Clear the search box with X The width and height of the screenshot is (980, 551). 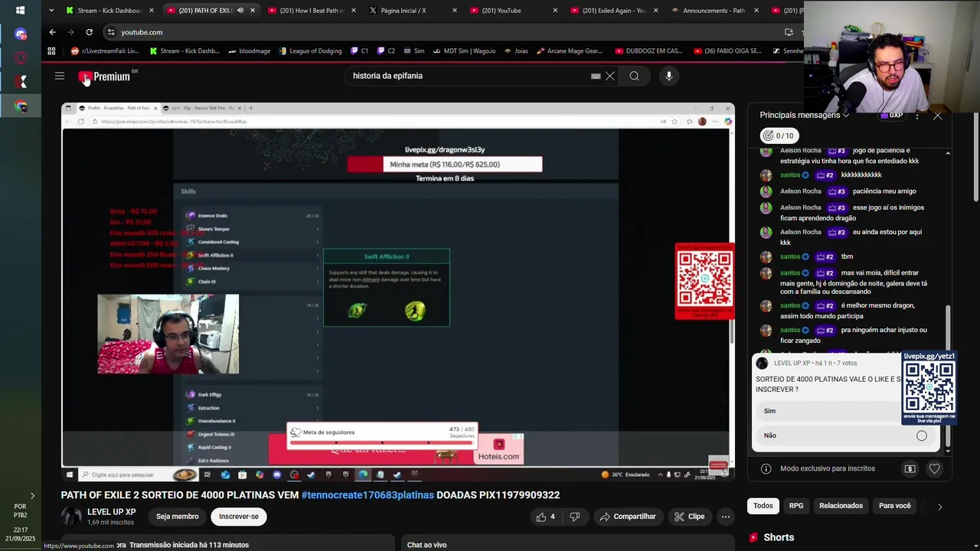(x=610, y=76)
